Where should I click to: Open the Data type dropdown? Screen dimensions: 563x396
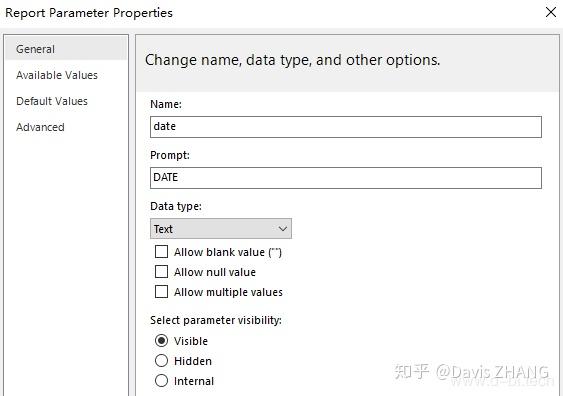221,228
